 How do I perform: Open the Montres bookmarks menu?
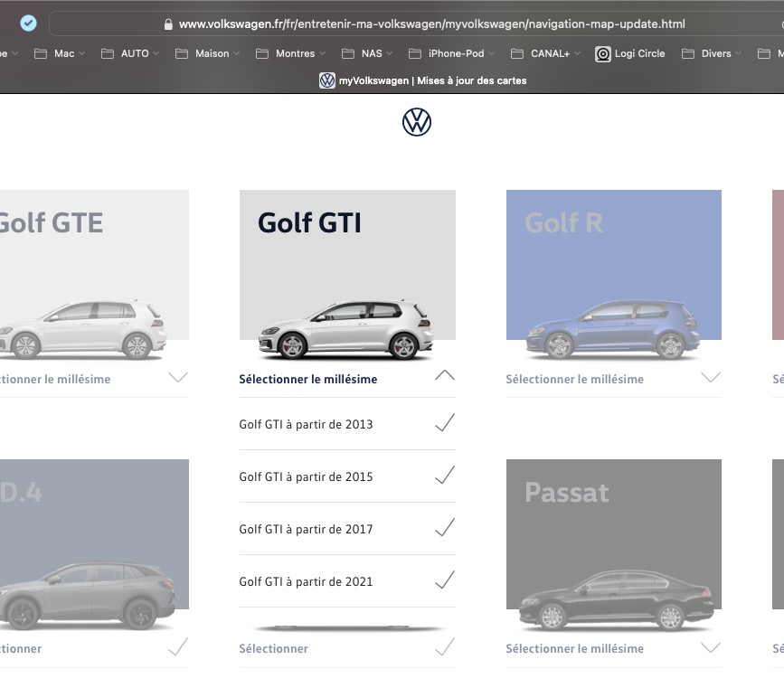point(290,53)
